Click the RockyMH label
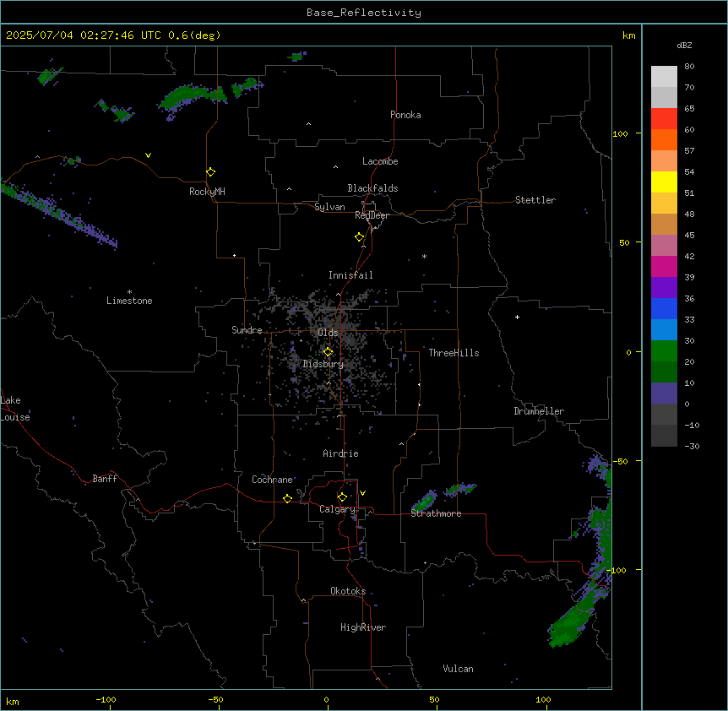 point(207,192)
